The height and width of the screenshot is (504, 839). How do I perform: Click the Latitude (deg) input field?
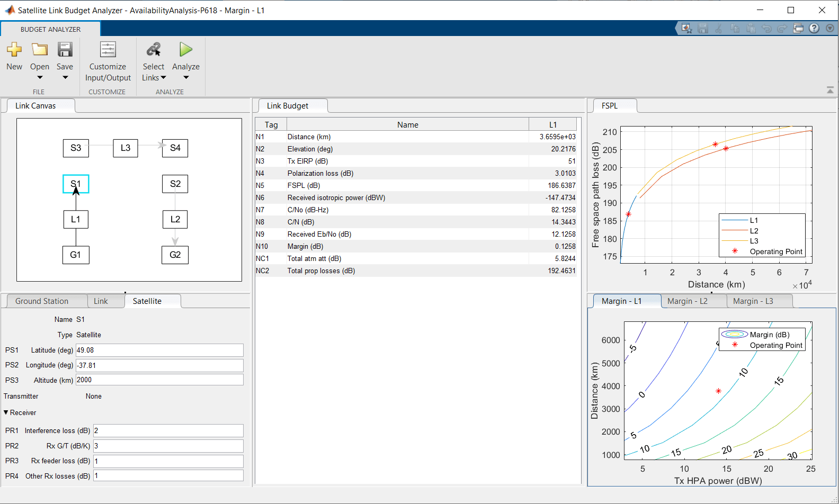pos(159,350)
